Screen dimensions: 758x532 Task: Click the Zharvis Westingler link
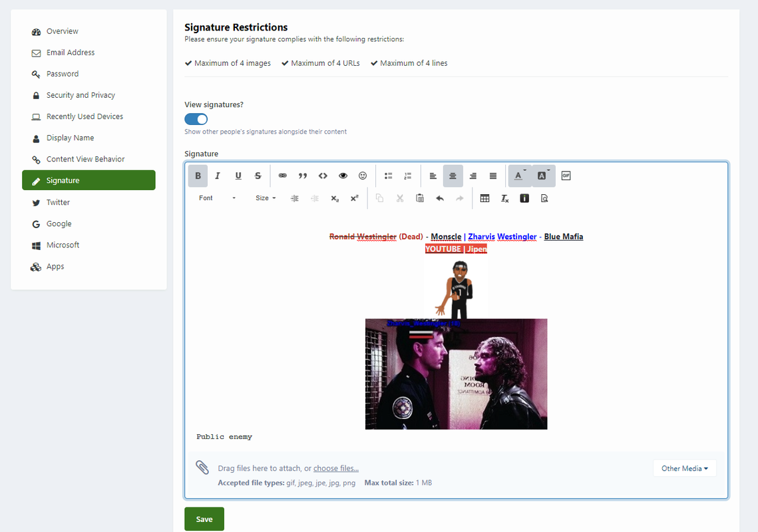pyautogui.click(x=502, y=237)
